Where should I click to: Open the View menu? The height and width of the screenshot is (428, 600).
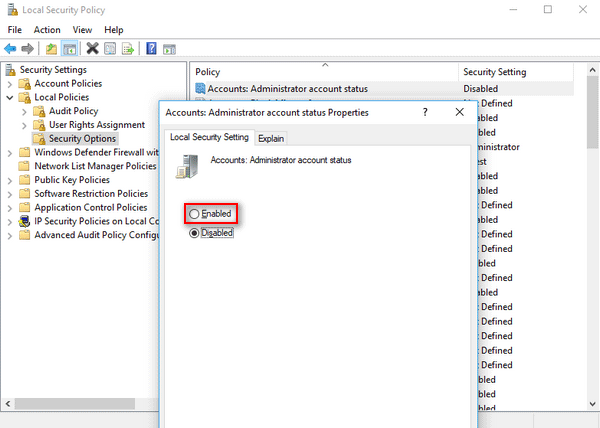[x=82, y=30]
